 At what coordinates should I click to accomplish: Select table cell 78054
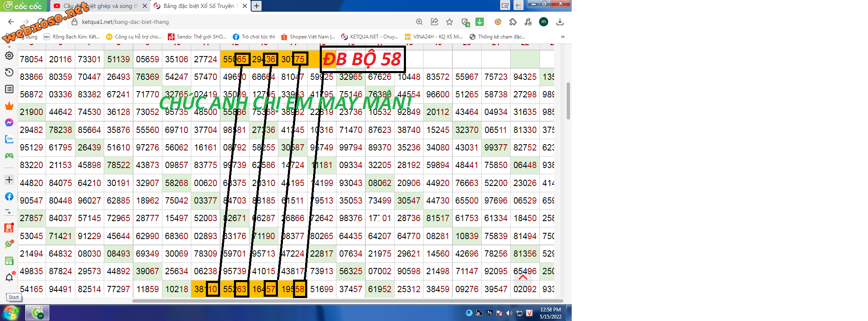pos(31,59)
